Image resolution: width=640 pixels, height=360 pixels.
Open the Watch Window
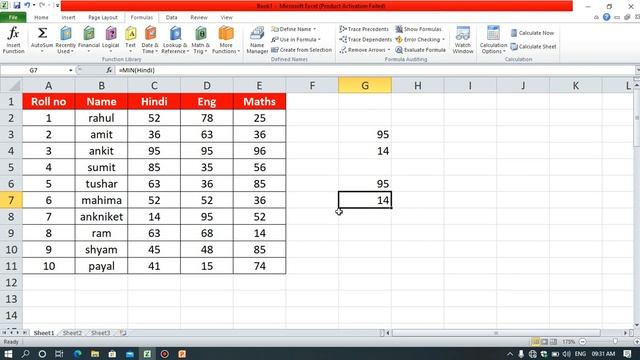pos(462,40)
